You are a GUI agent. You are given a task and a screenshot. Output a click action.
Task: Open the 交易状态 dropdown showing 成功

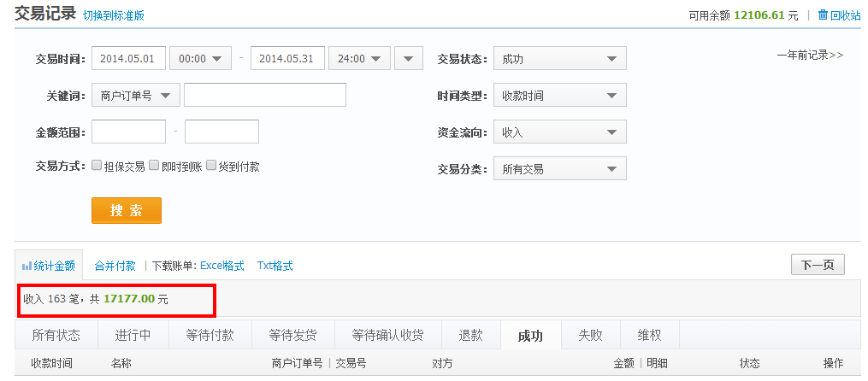pyautogui.click(x=559, y=58)
